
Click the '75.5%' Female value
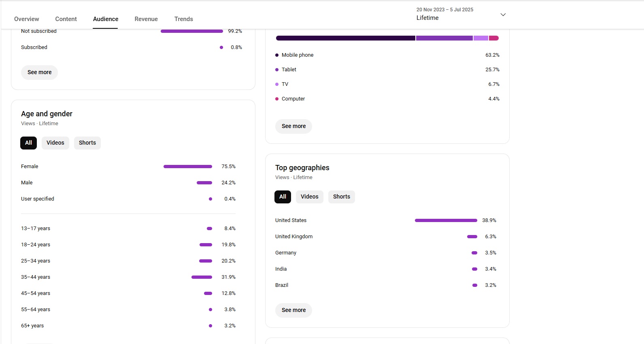[x=228, y=167]
